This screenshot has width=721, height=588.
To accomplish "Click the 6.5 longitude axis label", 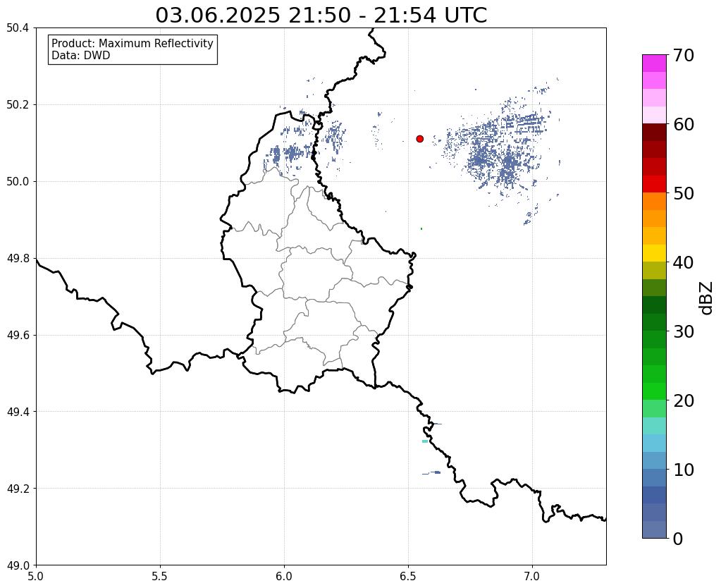I will pos(408,576).
